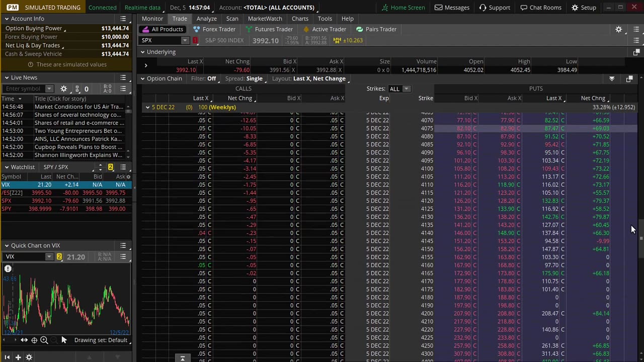
Task: Detach the Option Chain into a new window
Action: [x=629, y=79]
